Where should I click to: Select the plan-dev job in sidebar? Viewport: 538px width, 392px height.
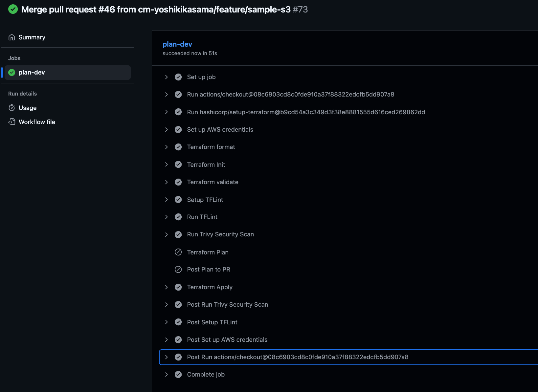click(x=32, y=73)
